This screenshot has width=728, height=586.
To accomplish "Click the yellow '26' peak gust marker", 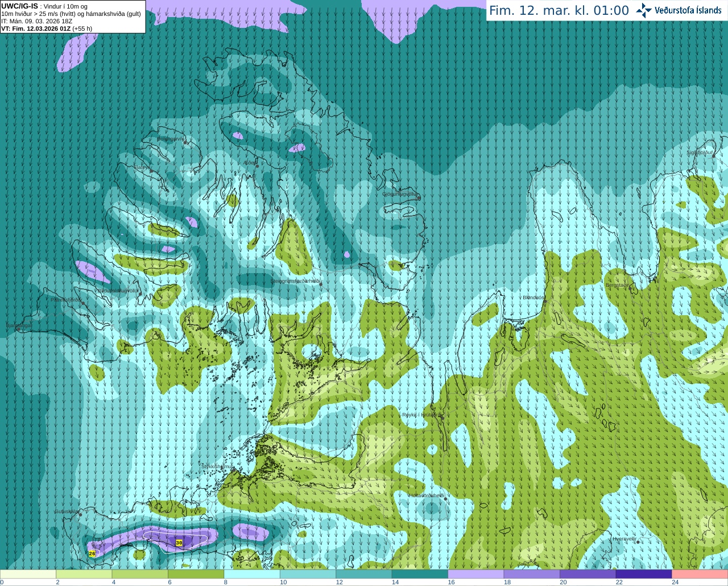I will (92, 553).
